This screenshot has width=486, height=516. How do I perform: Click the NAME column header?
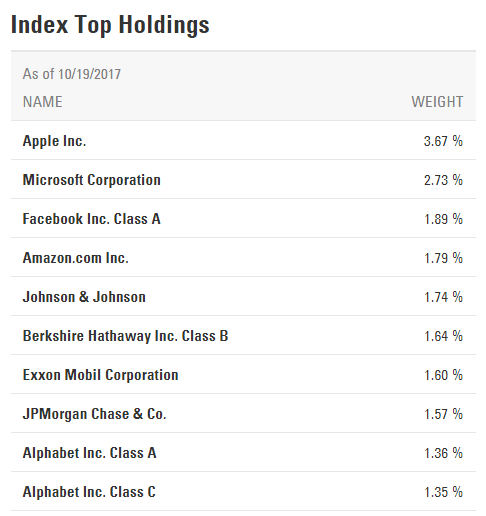[x=43, y=102]
